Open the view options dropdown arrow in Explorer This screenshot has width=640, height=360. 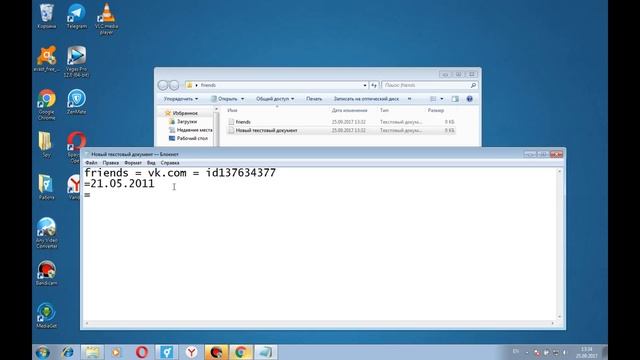click(x=442, y=99)
